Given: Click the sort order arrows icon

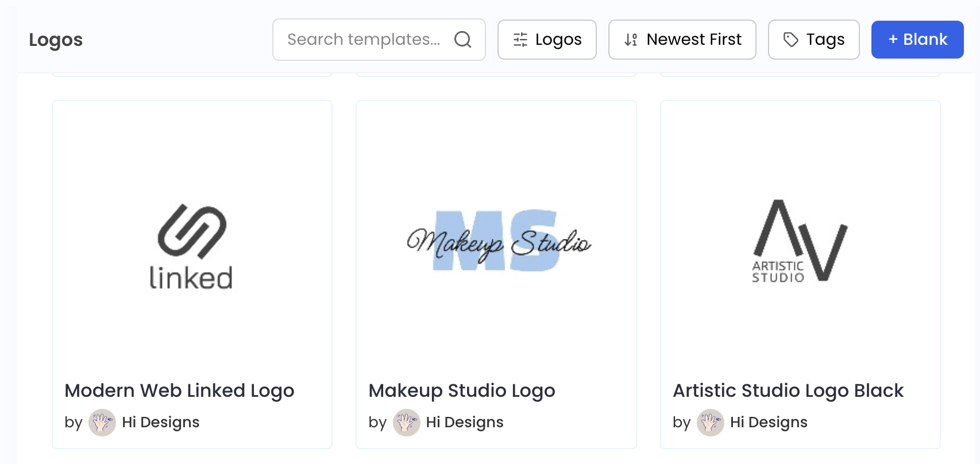Looking at the screenshot, I should [631, 40].
